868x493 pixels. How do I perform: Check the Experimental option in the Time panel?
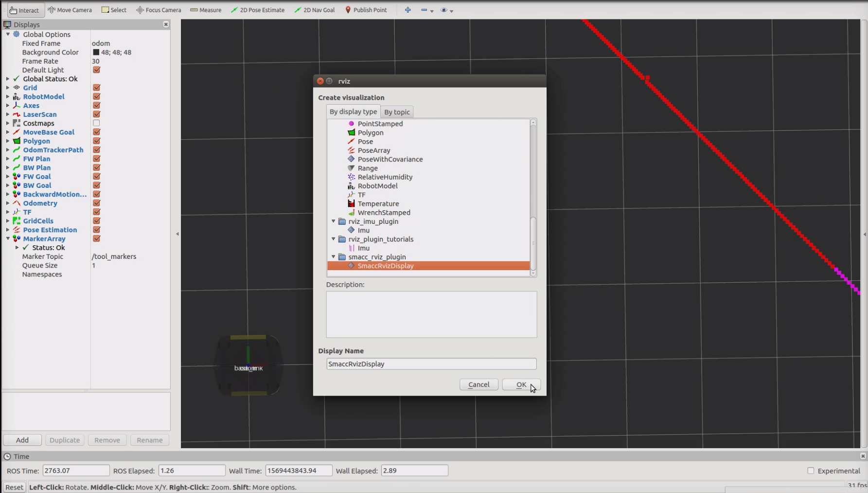click(811, 471)
